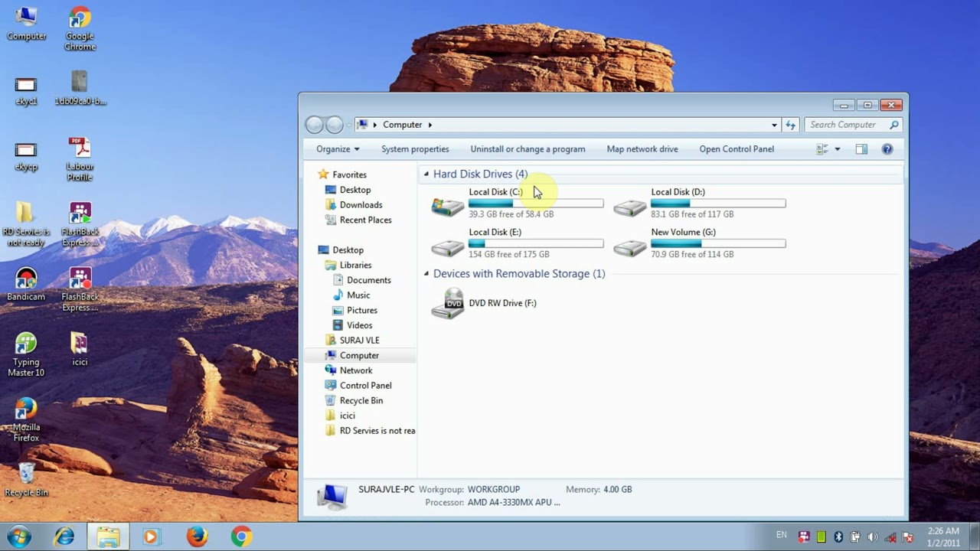
Task: Refresh the Computer folder view
Action: point(790,125)
